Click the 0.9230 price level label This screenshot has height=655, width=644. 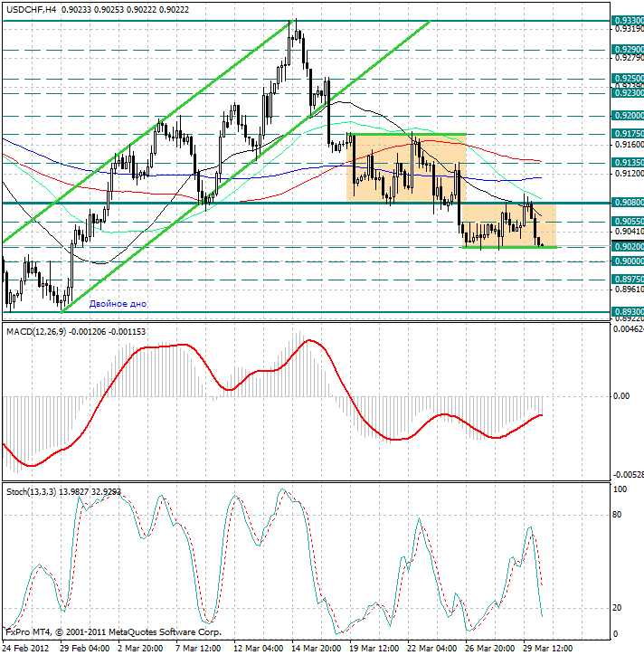628,93
